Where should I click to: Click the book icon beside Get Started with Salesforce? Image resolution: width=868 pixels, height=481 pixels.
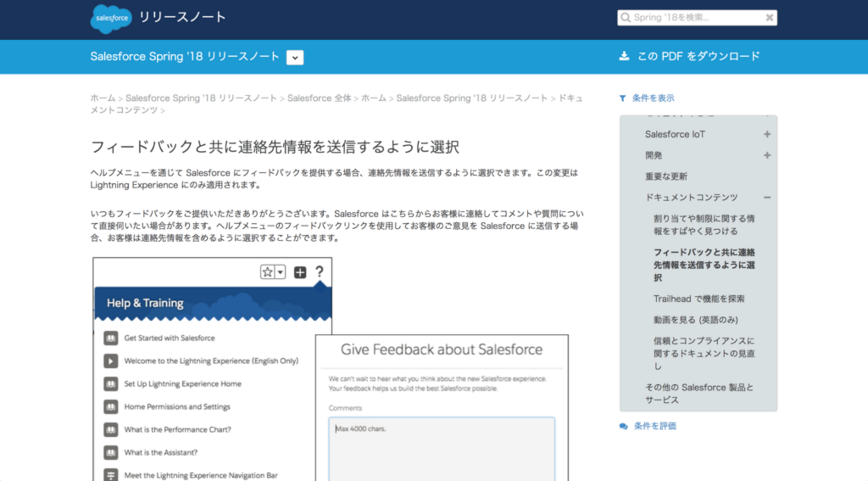pos(111,338)
